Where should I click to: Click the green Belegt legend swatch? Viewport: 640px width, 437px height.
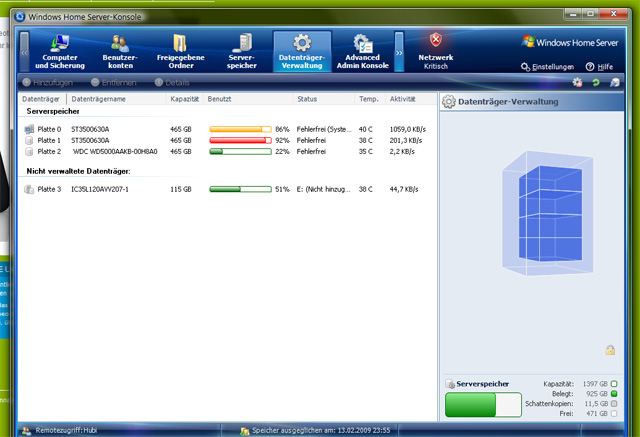[614, 394]
